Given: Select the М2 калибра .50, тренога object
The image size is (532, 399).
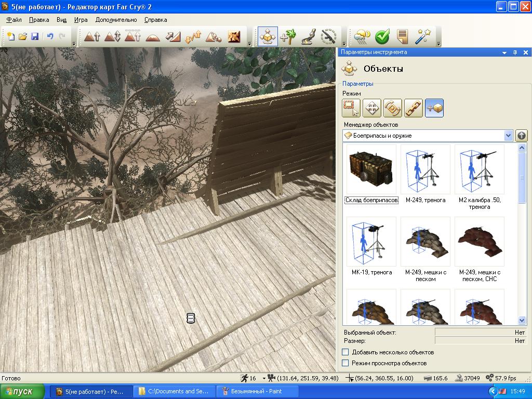Looking at the screenshot, I should [480, 178].
